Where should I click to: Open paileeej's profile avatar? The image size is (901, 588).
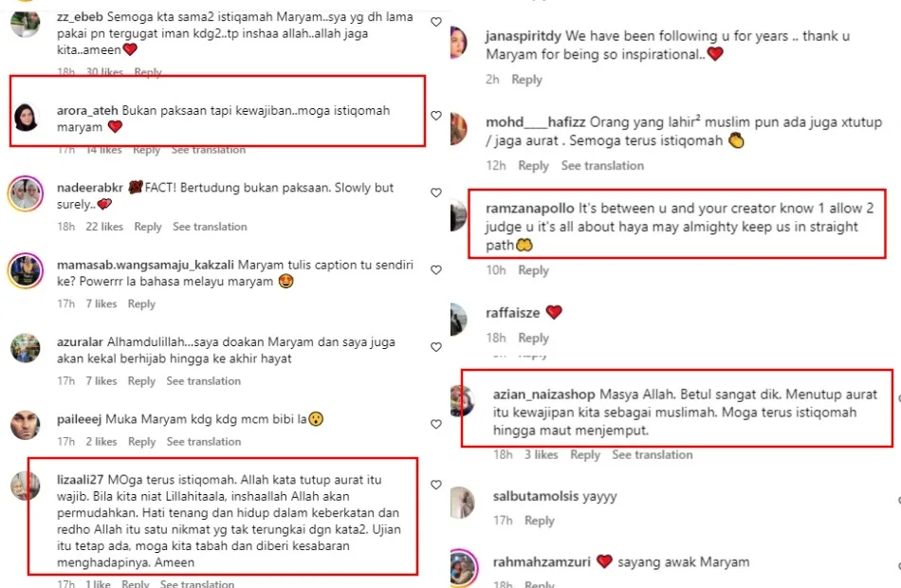click(26, 425)
